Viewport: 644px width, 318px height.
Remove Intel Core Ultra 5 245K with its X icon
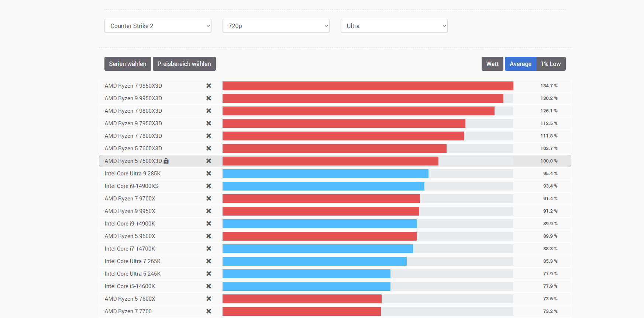coord(209,274)
